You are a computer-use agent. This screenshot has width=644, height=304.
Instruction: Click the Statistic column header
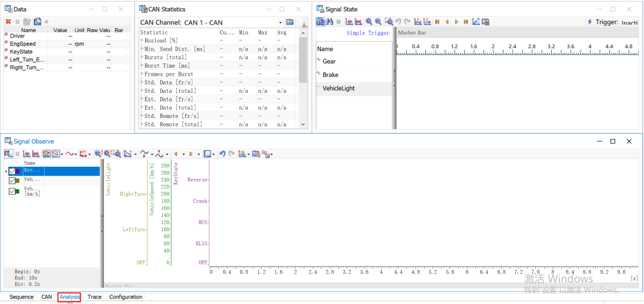coord(179,32)
